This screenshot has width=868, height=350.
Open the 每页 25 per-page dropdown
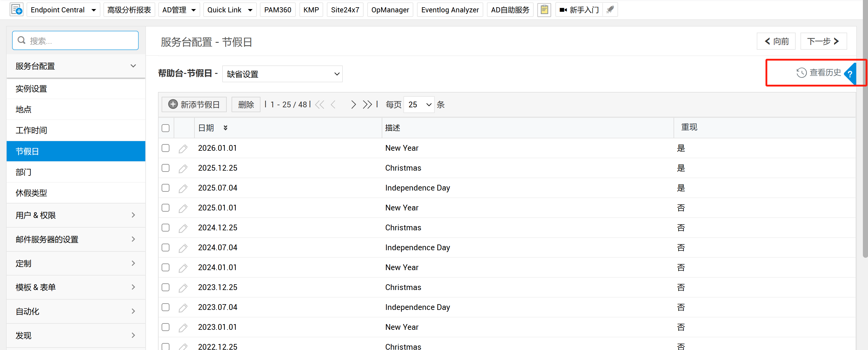point(419,104)
